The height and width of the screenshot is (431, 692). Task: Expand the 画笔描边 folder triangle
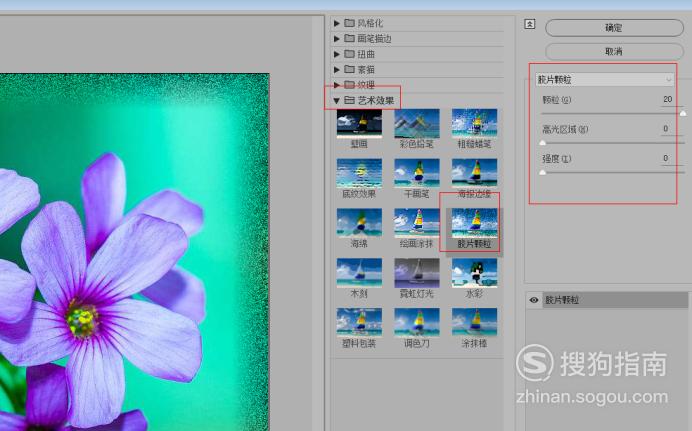tap(337, 39)
